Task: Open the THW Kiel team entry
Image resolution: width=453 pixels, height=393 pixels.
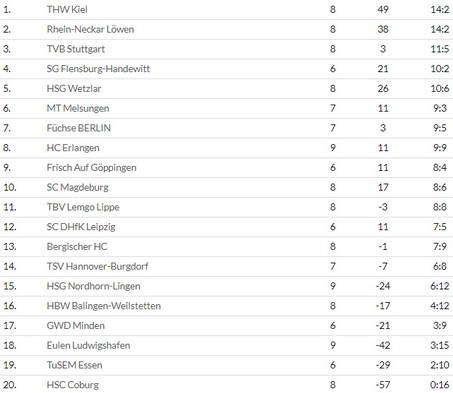Action: click(67, 9)
